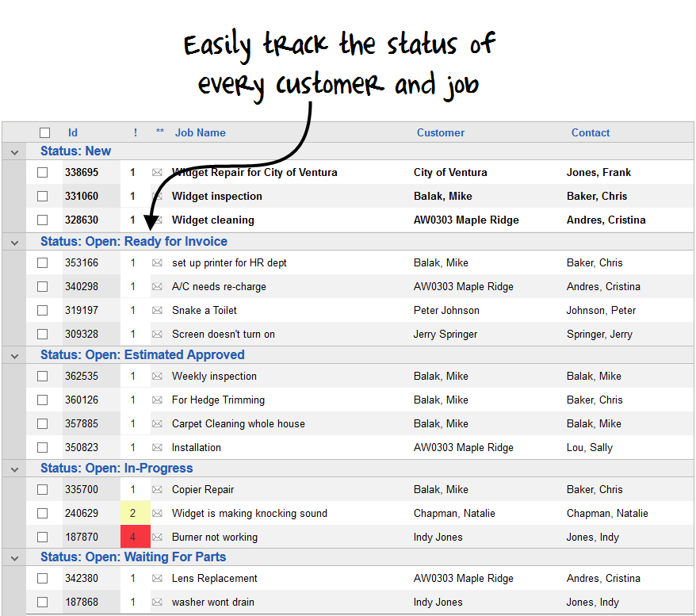The width and height of the screenshot is (696, 616).
Task: Collapse the Status: New group
Action: [x=14, y=153]
